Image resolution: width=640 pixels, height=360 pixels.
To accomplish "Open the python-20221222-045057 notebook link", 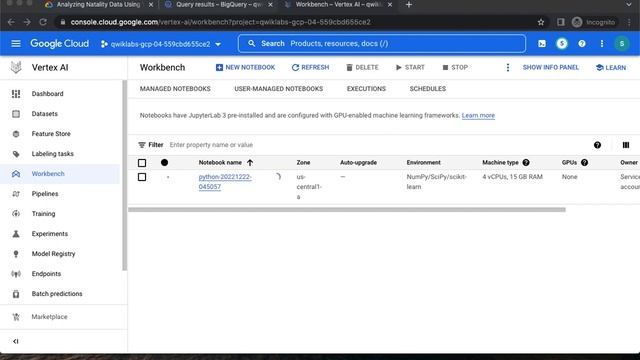I will click(x=225, y=182).
